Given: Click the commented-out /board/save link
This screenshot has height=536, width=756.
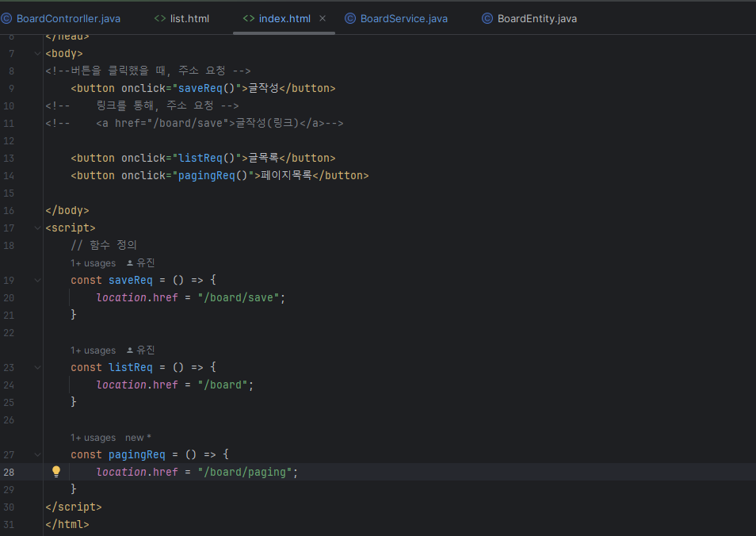Looking at the screenshot, I should [195, 123].
